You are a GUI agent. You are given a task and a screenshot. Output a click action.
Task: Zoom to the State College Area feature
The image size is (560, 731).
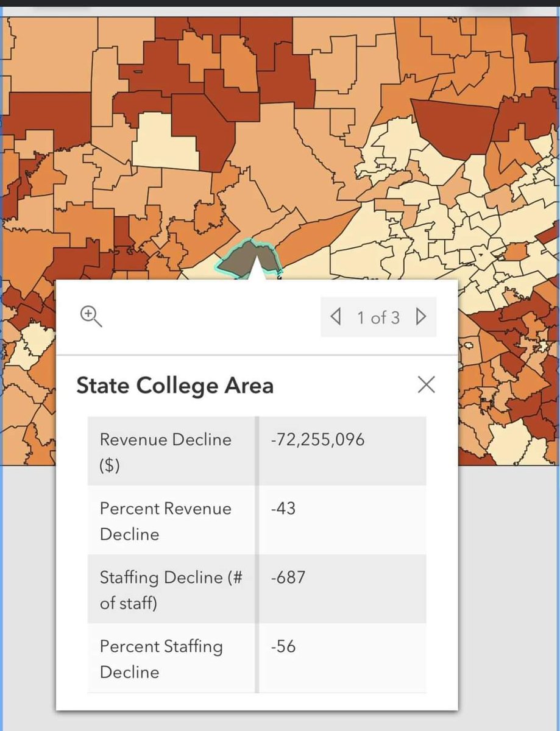91,317
